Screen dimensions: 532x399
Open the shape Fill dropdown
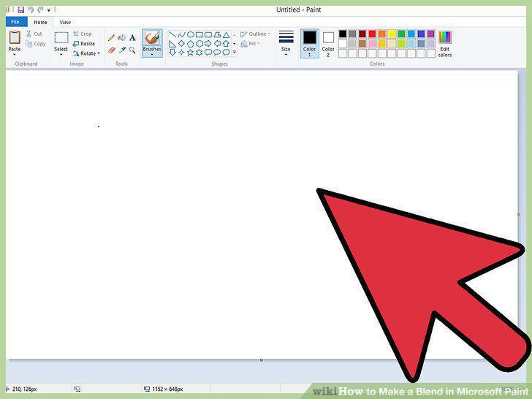[x=250, y=44]
